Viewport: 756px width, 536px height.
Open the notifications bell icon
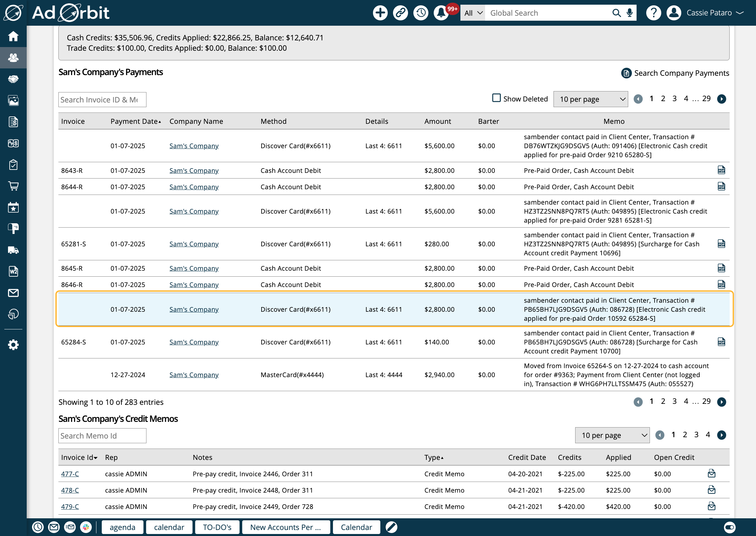coord(441,12)
